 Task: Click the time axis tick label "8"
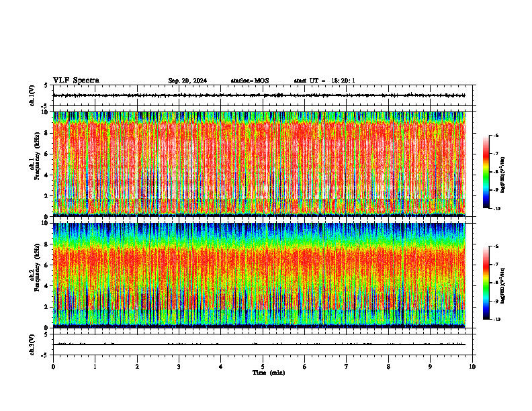click(x=388, y=367)
